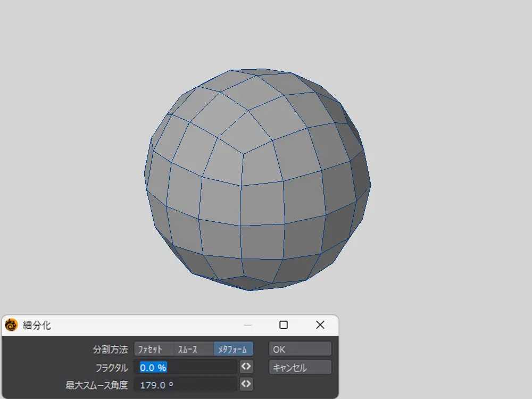Click the 最大スムース角度 slider arrows button

pyautogui.click(x=245, y=384)
